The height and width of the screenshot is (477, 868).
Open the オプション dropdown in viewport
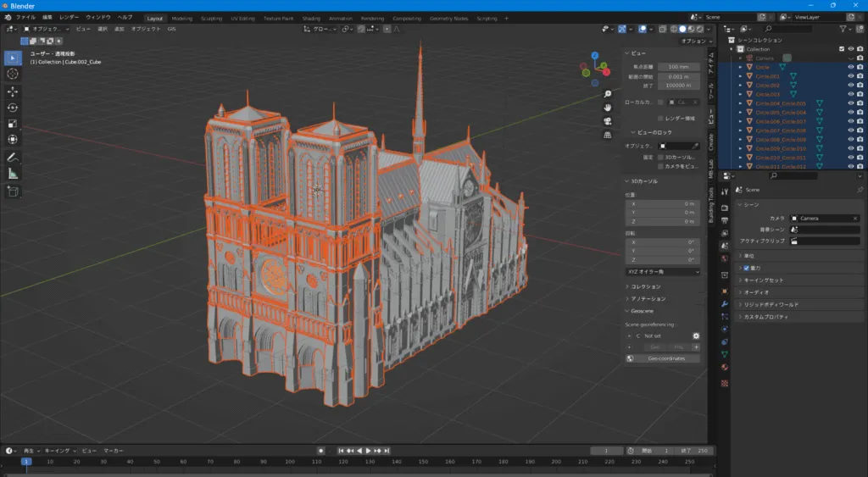click(x=696, y=41)
